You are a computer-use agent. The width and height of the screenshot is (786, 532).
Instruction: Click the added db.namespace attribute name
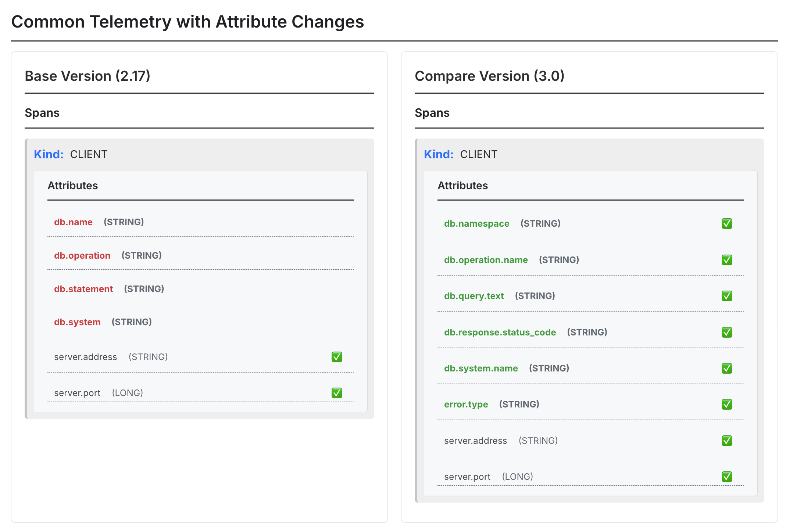pos(476,223)
